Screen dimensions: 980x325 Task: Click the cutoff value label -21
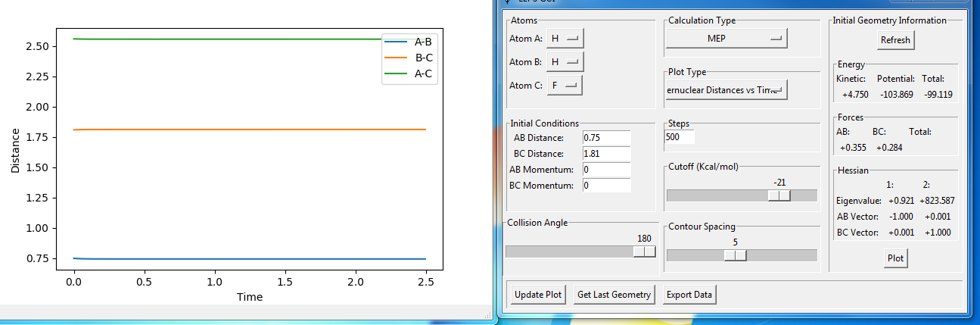coord(779,183)
